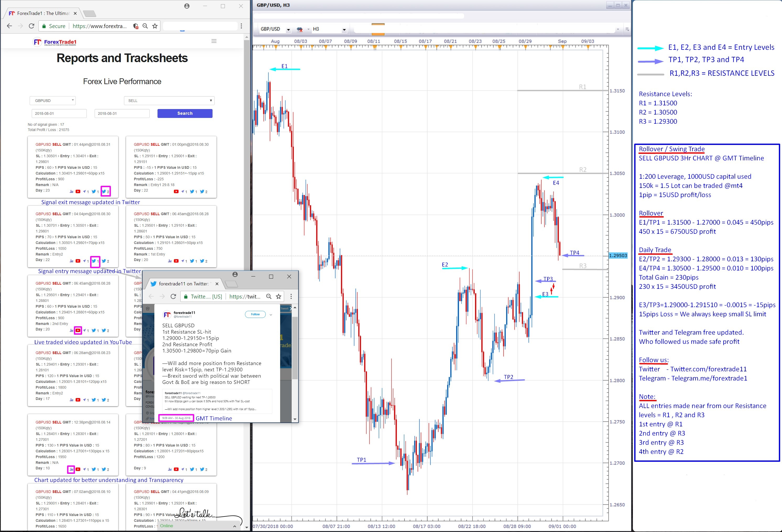Reload the ForexTrade1 browser page
Viewport: 782px width, 532px height.
tap(31, 26)
